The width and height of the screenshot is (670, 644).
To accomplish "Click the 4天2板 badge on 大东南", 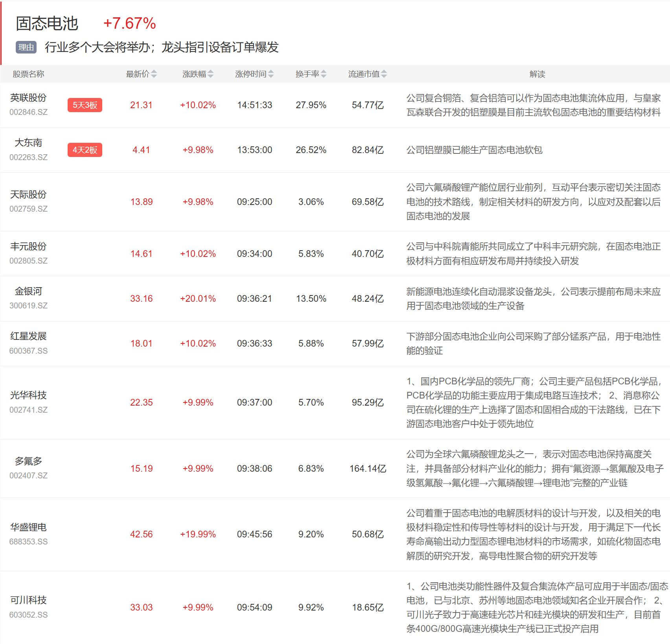I will [x=85, y=150].
